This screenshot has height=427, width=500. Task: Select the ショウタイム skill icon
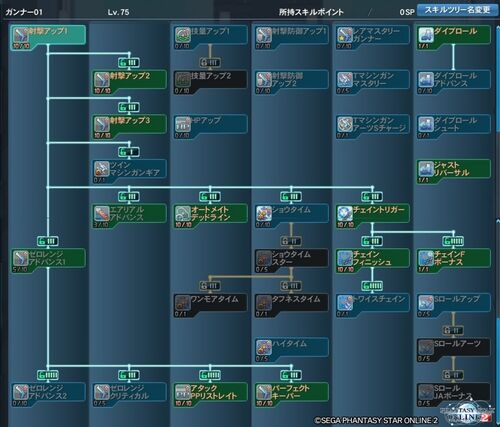tap(264, 213)
